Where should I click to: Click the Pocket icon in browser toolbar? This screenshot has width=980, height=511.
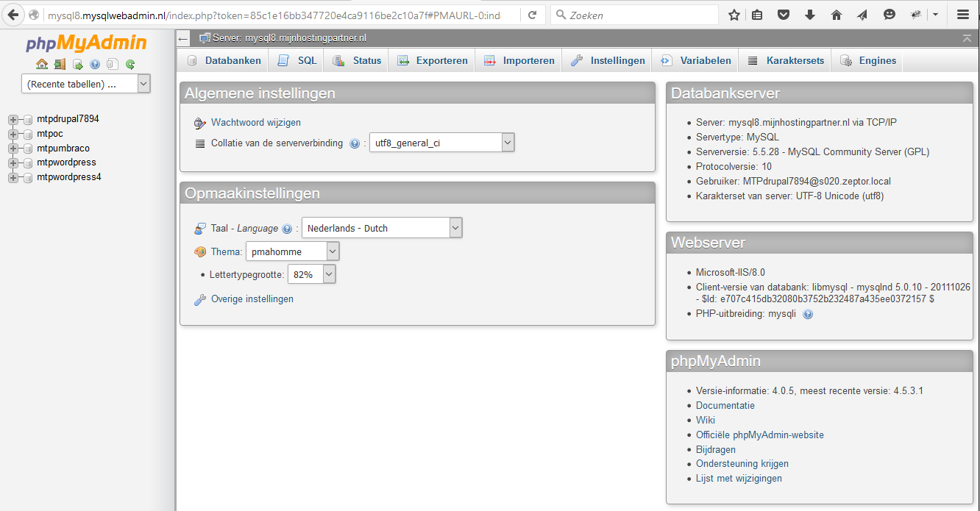click(784, 15)
